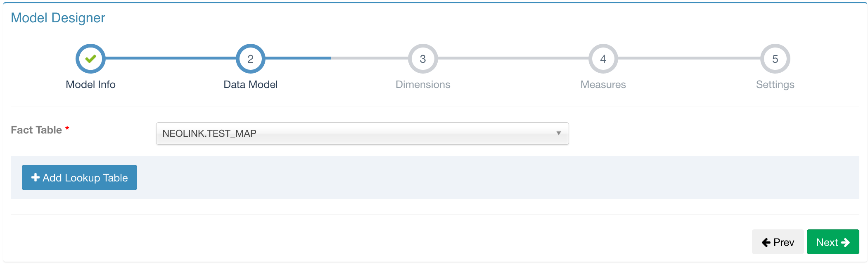
Task: Switch to the Measures step
Action: point(603,84)
